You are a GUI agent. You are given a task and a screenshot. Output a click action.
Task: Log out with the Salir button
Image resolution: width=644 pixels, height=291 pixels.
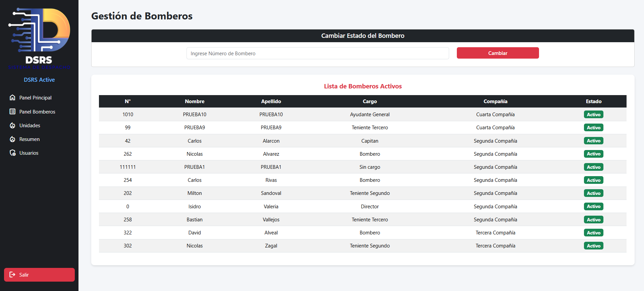[x=39, y=275]
